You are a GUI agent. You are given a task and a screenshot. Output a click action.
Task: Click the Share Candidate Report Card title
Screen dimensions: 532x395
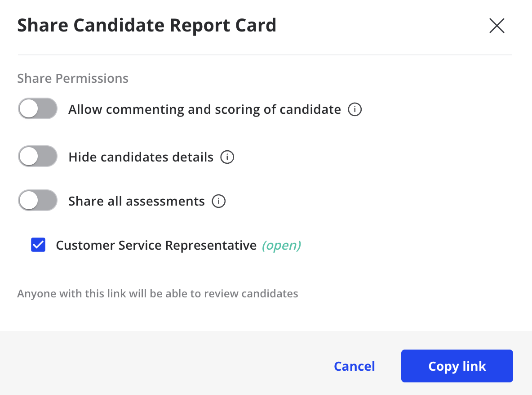147,26
